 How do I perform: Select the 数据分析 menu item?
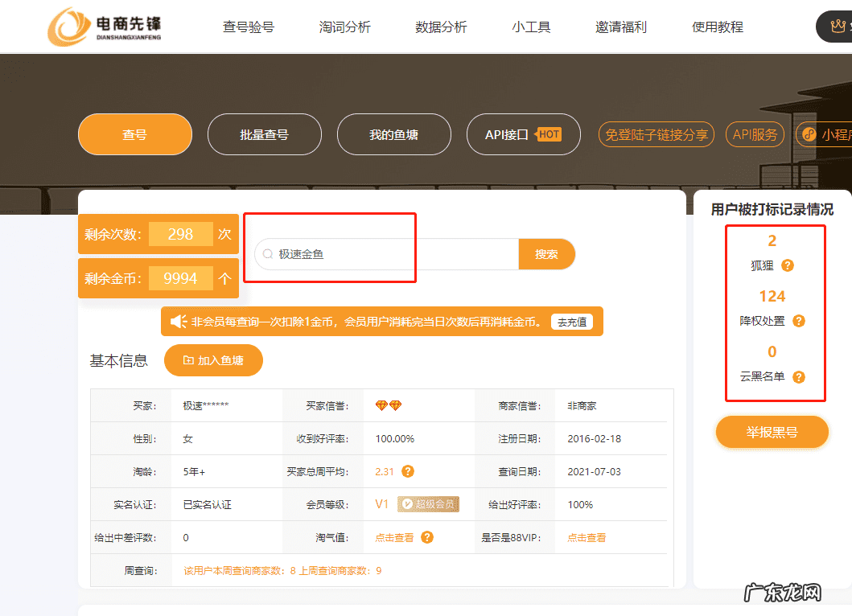442,27
